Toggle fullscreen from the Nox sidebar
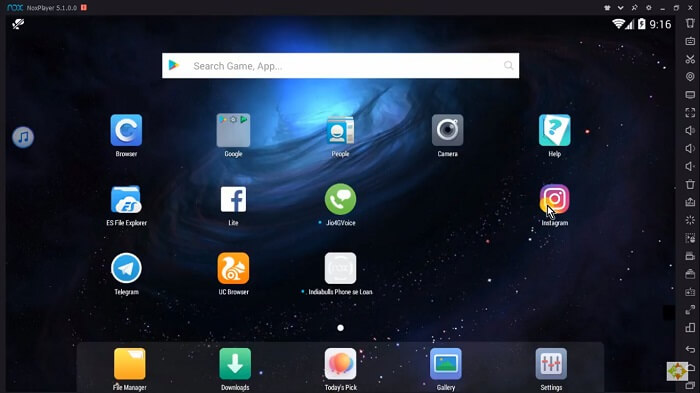 [690, 113]
